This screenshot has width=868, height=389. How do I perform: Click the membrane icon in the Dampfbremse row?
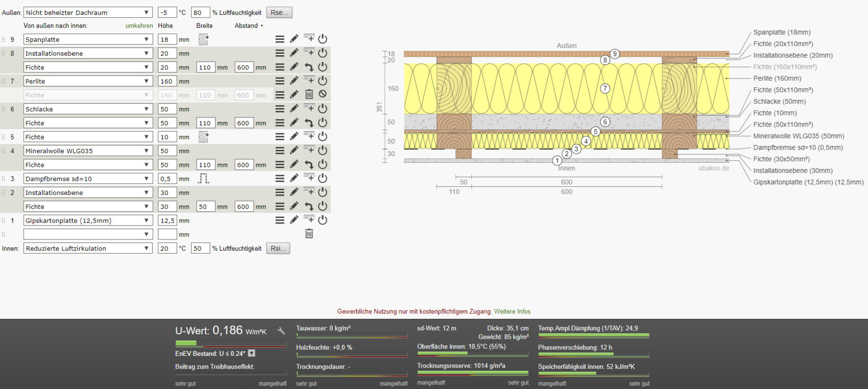203,179
